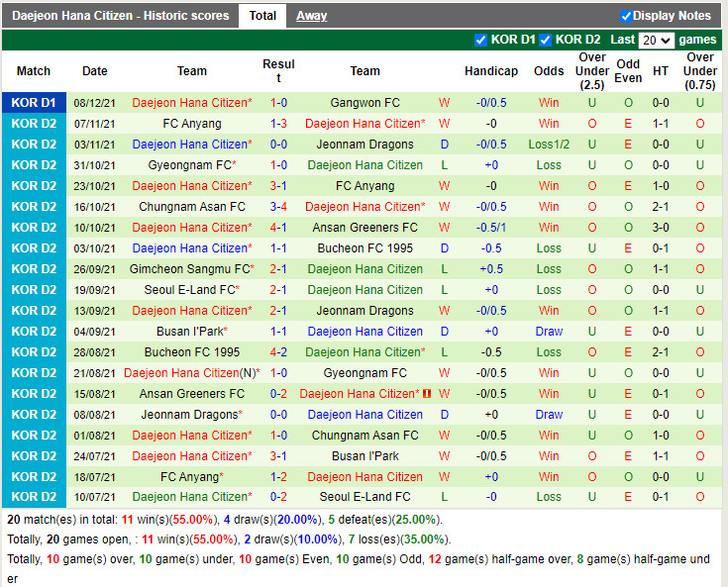Open the 1-0 score of the 08/12/21 match
This screenshot has height=587, width=728.
[x=278, y=103]
